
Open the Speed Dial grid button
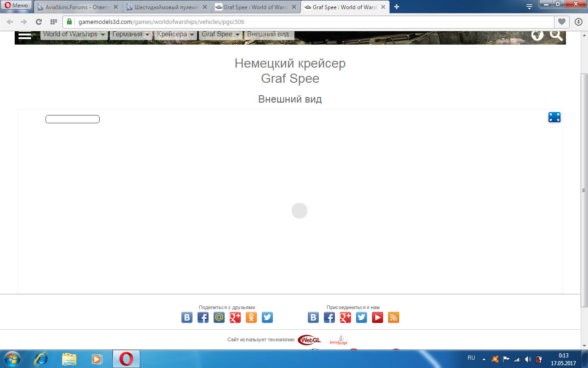coord(54,22)
